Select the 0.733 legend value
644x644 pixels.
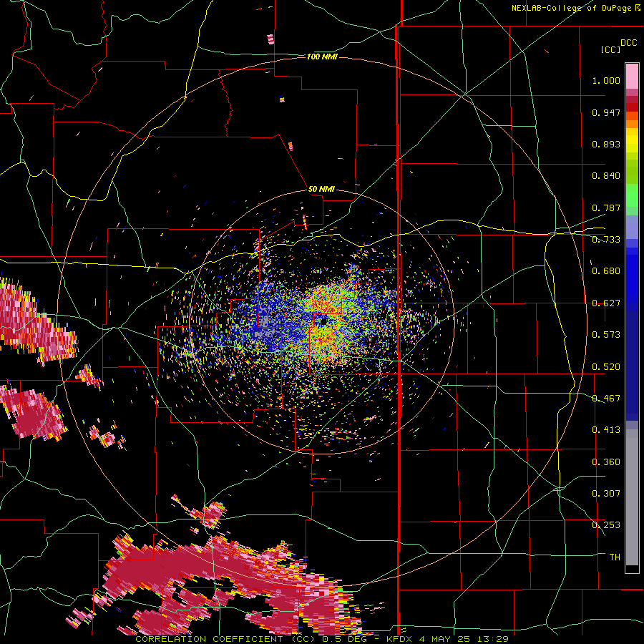[x=606, y=240]
